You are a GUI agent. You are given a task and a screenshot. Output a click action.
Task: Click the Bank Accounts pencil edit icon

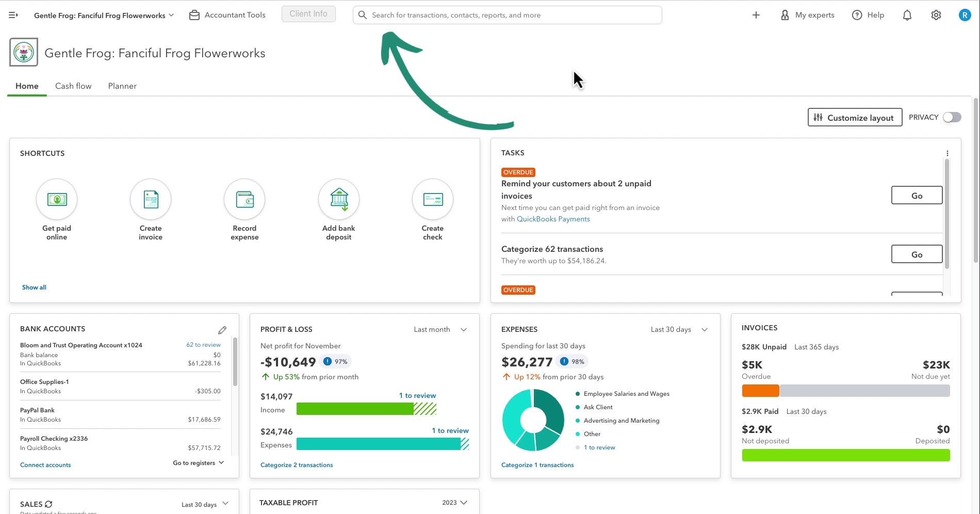point(222,330)
